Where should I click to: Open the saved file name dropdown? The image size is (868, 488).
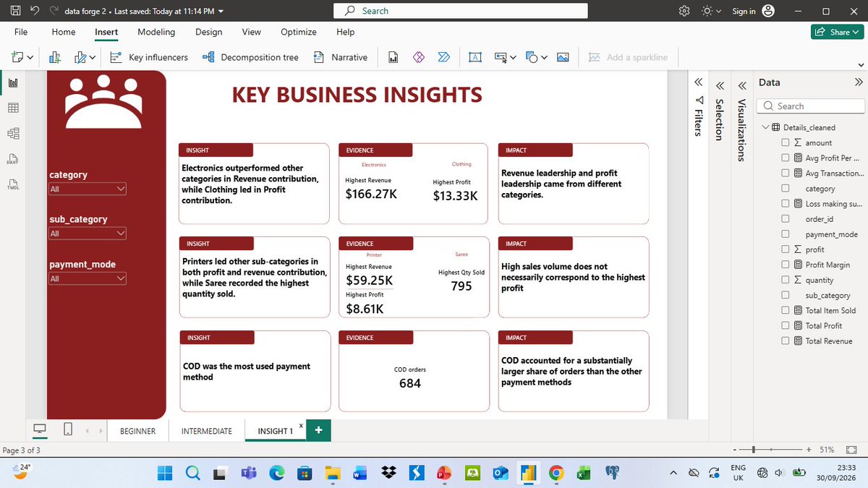point(221,11)
